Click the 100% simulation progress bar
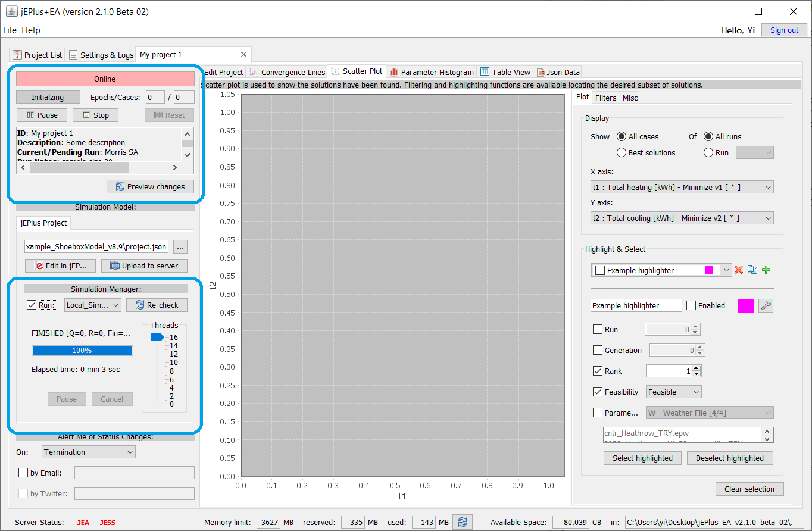This screenshot has width=812, height=531. click(x=82, y=351)
